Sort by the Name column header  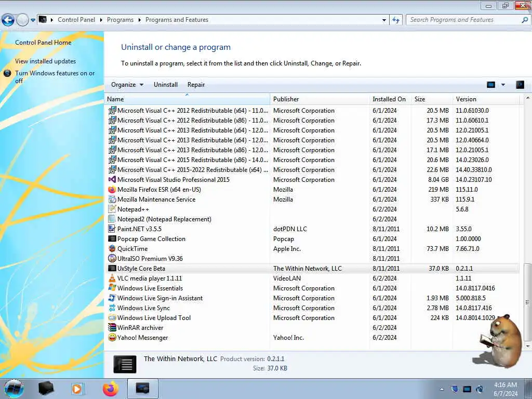[x=188, y=99]
